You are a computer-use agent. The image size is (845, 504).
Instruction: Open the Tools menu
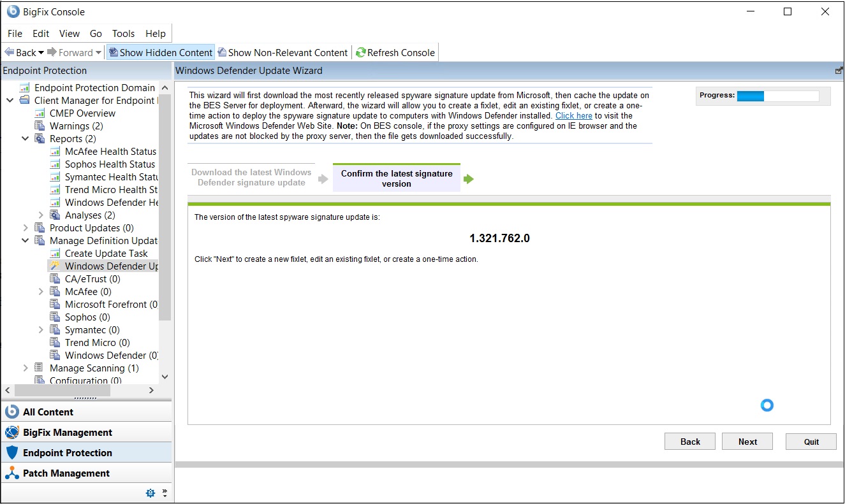pos(123,34)
